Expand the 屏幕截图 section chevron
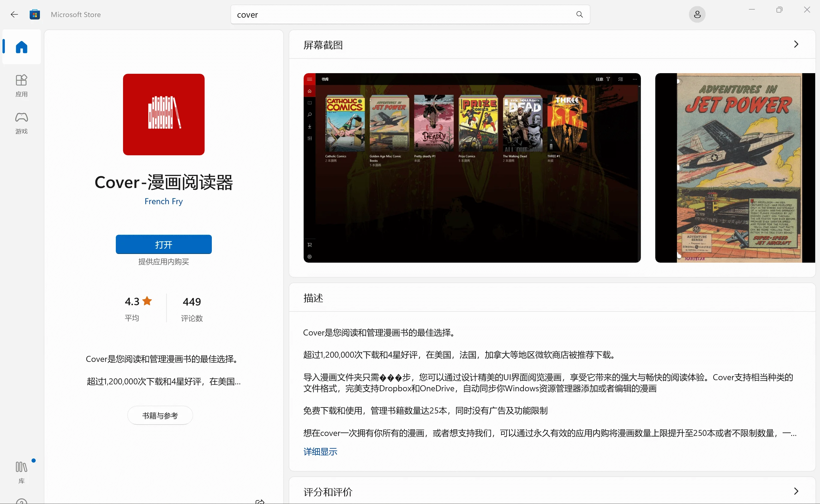The width and height of the screenshot is (820, 504). point(796,44)
